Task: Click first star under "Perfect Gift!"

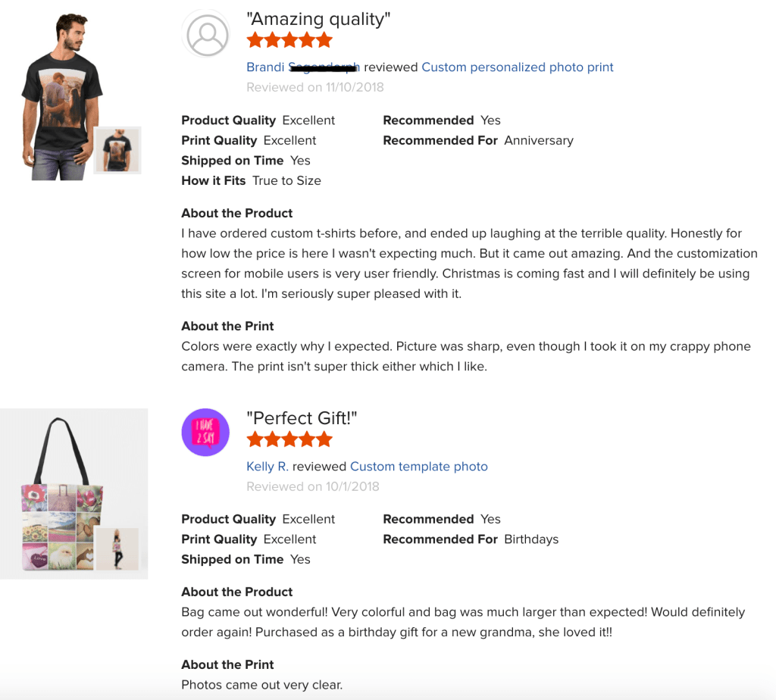Action: 255,439
